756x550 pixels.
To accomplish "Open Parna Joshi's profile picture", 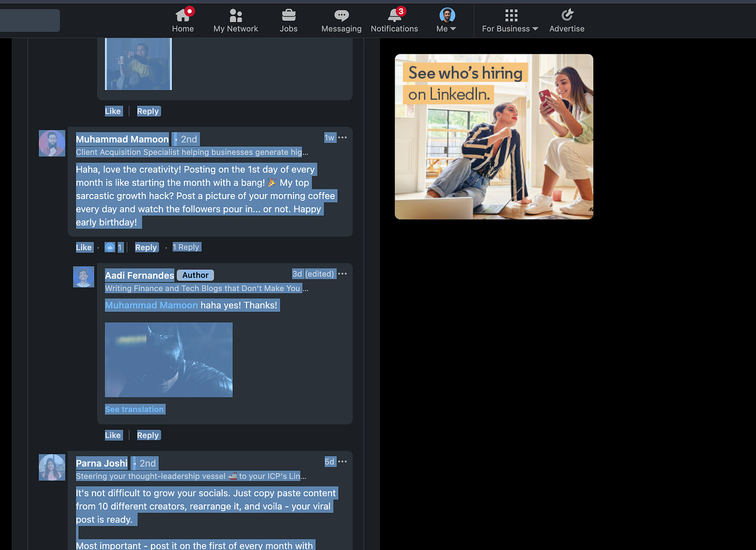I will [52, 467].
